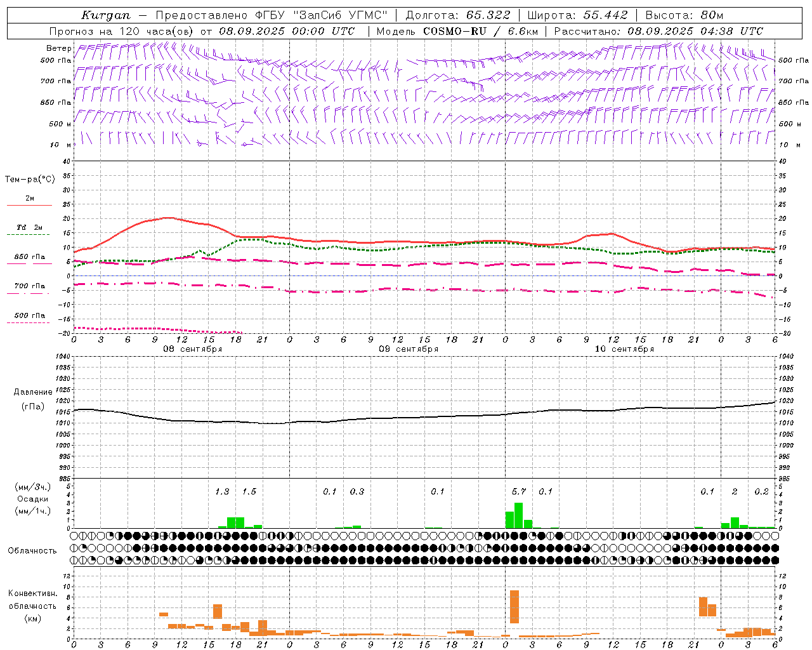This screenshot has height=650, width=812.
Task: Click the 10 м wind level label on the left
Action: click(61, 145)
